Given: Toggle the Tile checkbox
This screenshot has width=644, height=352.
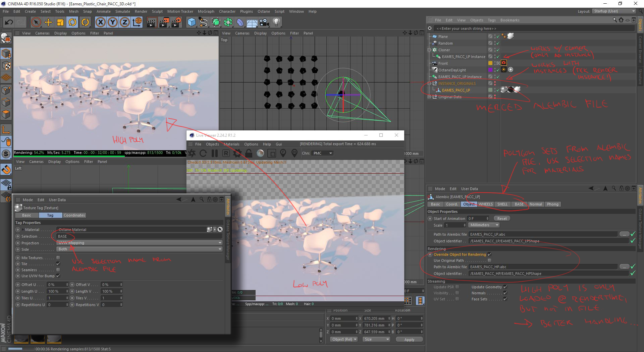Looking at the screenshot, I should point(58,264).
